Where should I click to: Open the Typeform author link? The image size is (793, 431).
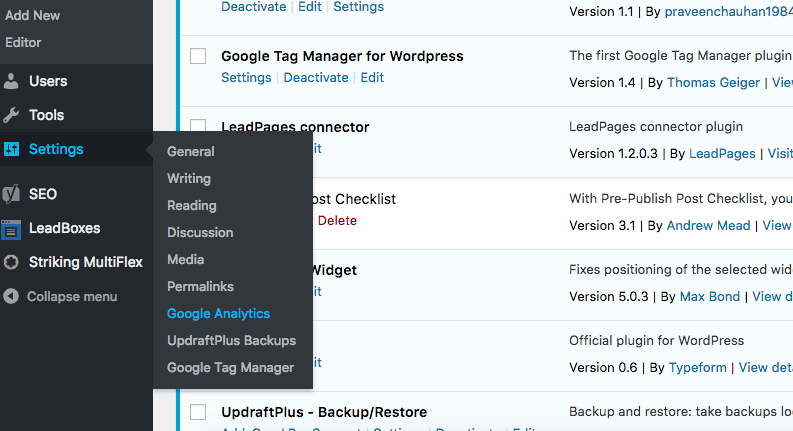coord(697,368)
